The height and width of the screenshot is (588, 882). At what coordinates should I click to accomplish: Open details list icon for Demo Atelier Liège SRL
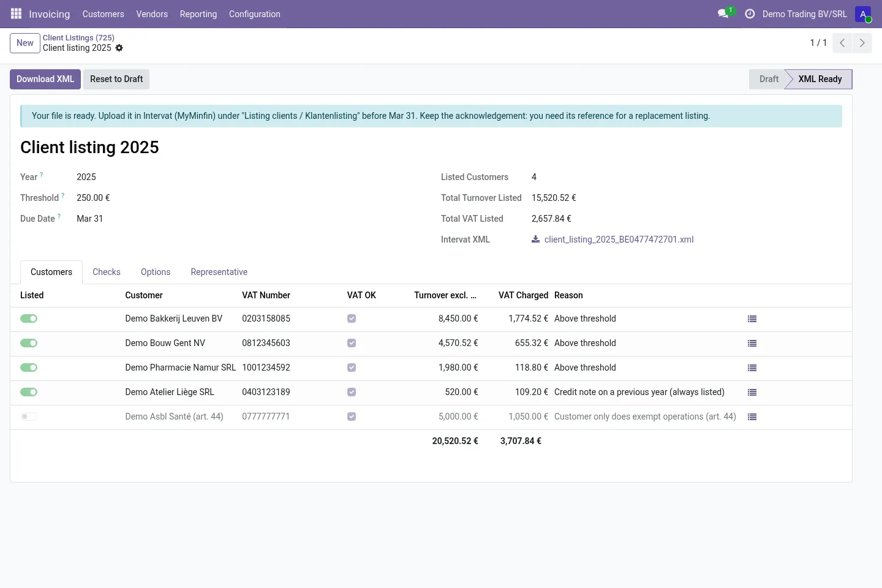tap(752, 393)
